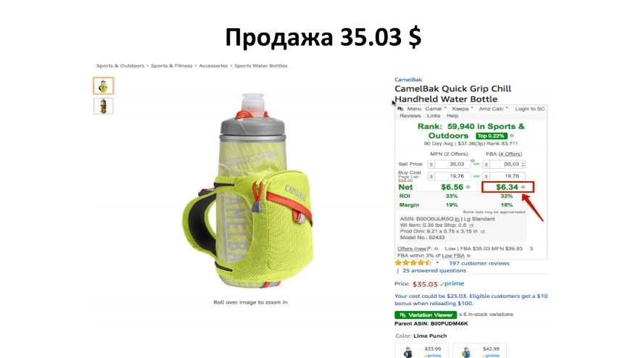Screen dimensions: 644x358
Task: Click info icon next to Top 0.22% badge
Action: click(512, 136)
